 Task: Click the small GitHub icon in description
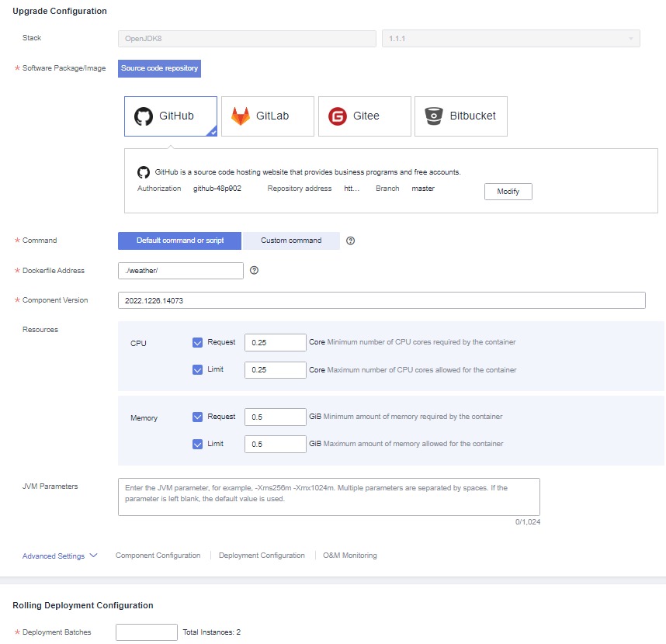pos(144,172)
